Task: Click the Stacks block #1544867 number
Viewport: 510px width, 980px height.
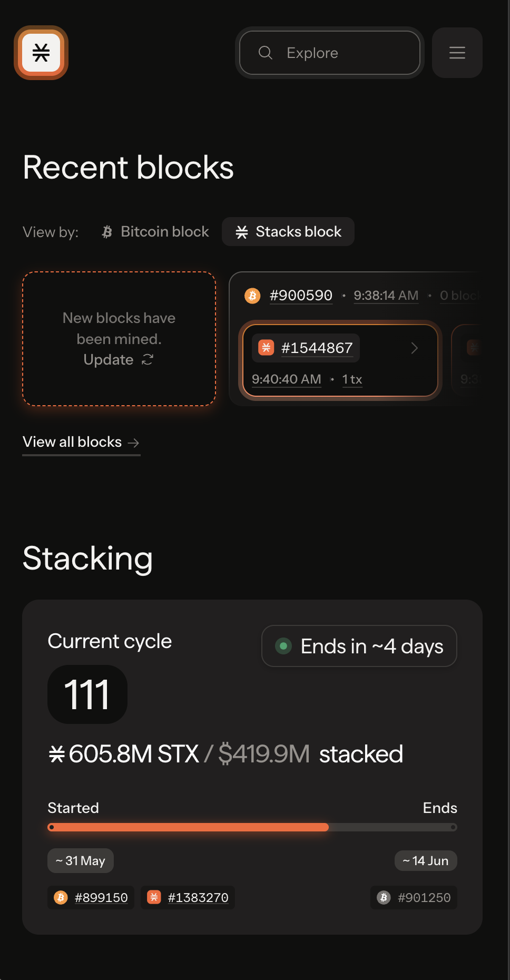Action: [317, 348]
